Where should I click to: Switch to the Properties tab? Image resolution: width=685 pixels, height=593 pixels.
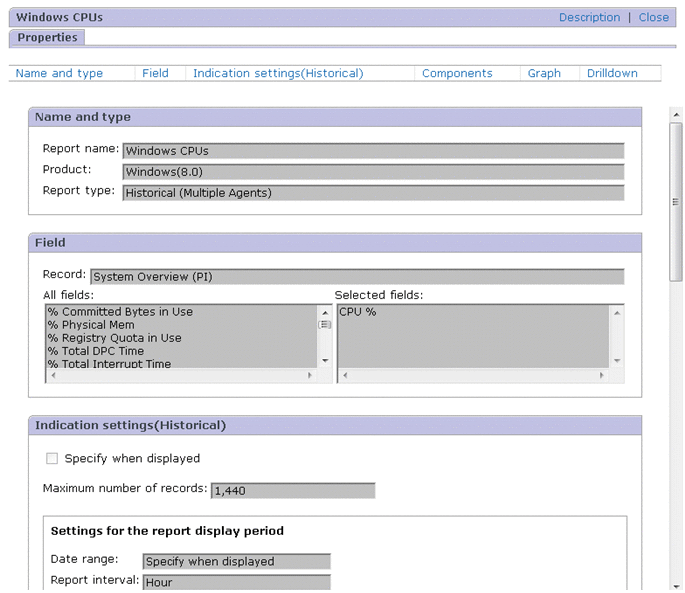pos(47,38)
